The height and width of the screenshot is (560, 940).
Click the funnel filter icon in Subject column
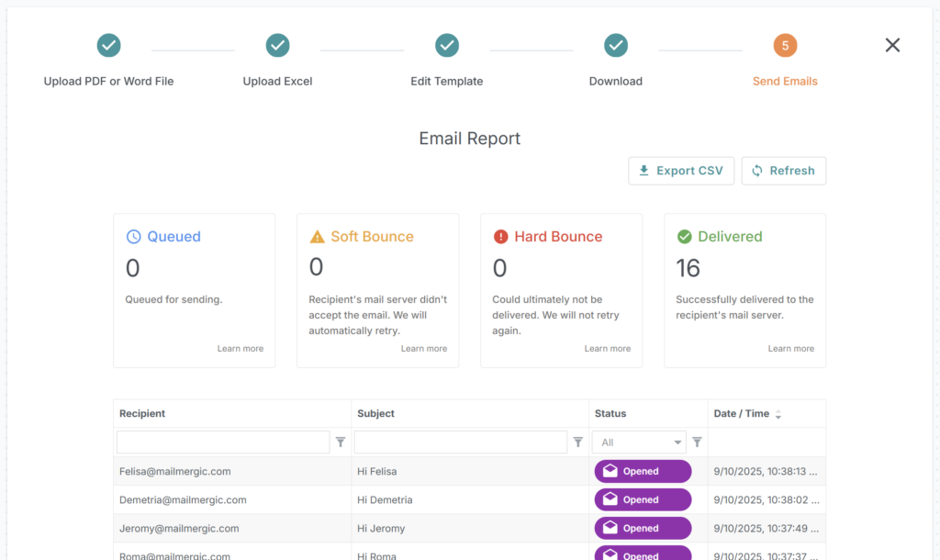[577, 442]
